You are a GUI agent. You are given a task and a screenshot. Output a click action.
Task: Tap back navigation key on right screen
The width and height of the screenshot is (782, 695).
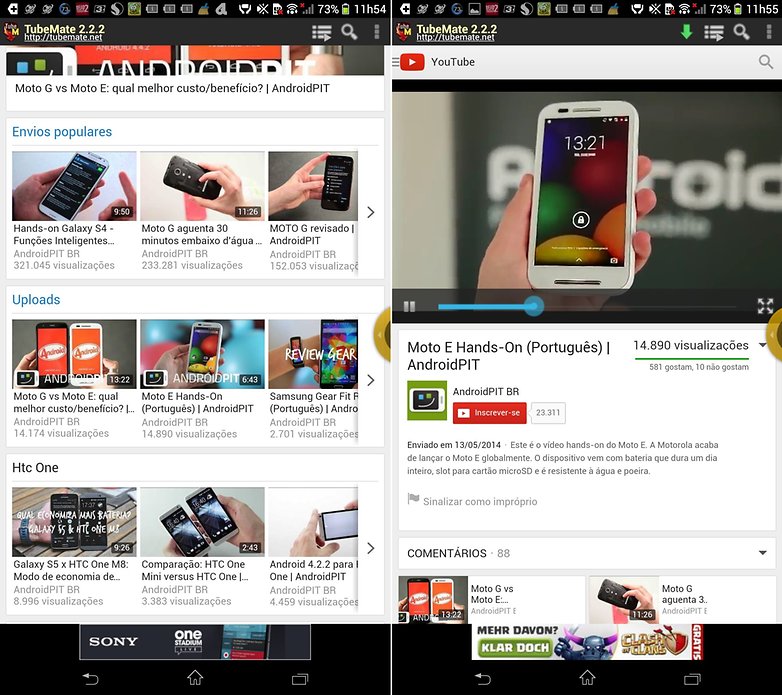[483, 679]
